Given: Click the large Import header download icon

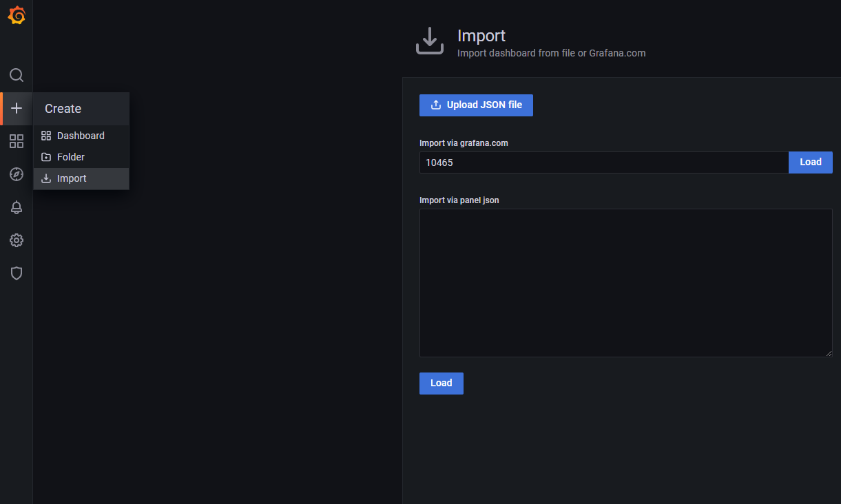Looking at the screenshot, I should coord(430,41).
